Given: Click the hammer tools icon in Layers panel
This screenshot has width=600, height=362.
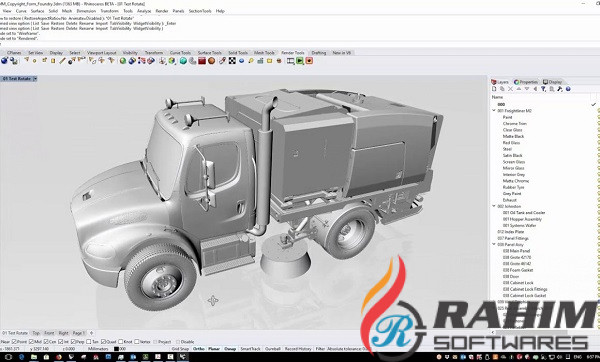Looking at the screenshot, I should coord(560,89).
